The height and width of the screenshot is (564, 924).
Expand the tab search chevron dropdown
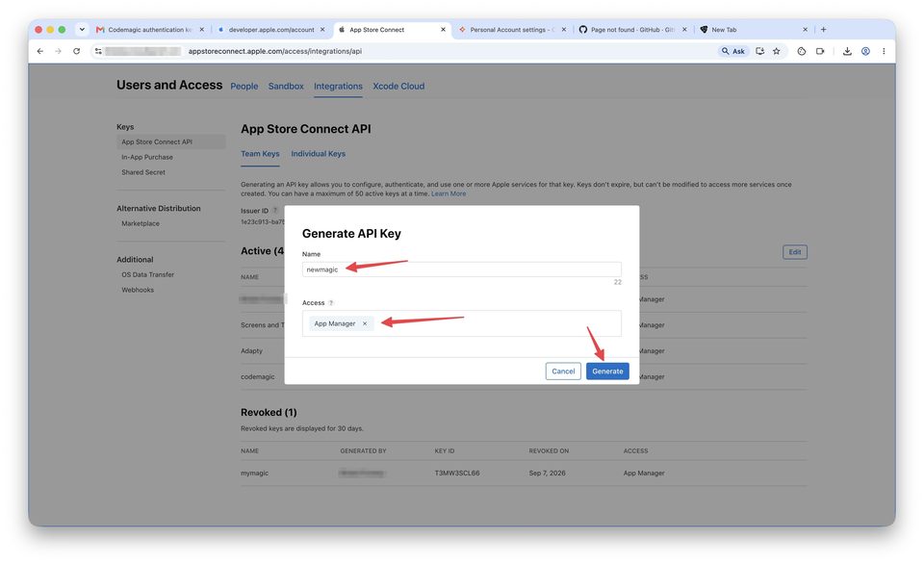(x=82, y=30)
